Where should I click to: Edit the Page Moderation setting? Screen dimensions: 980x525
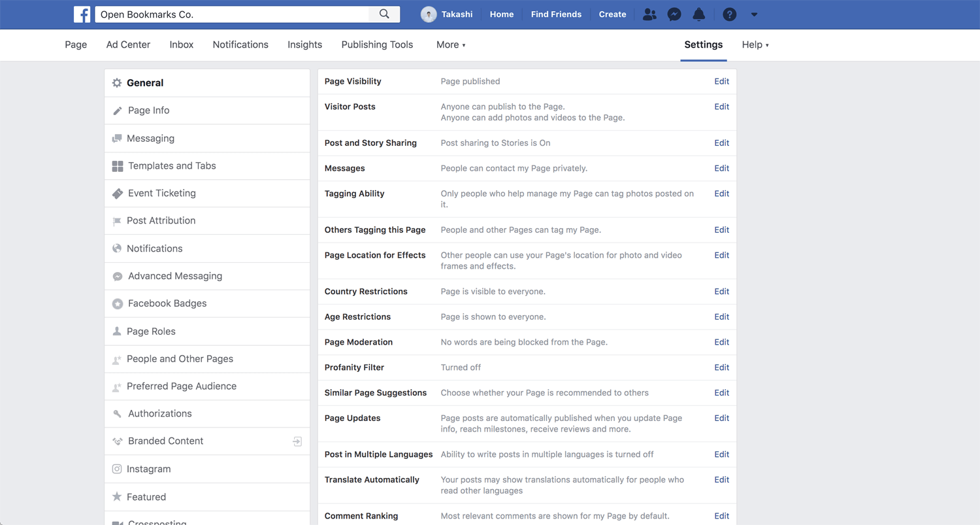point(721,343)
